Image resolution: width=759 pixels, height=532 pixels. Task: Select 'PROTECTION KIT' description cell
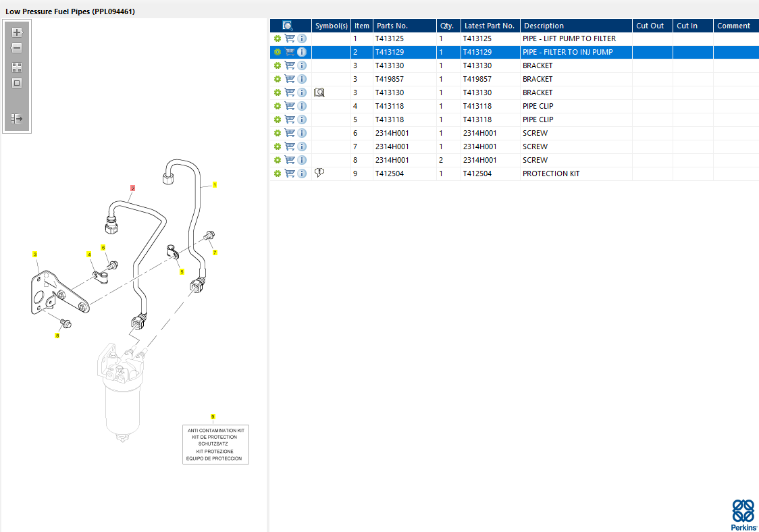tap(551, 174)
